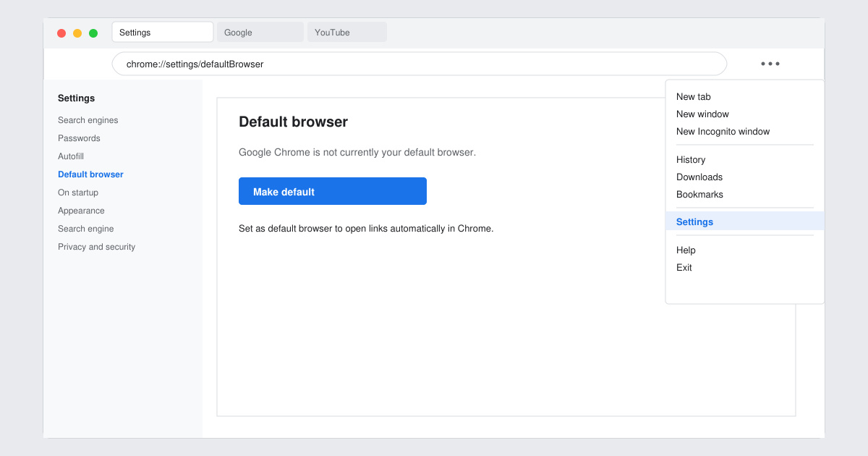Open Search engine in the sidebar
The height and width of the screenshot is (456, 868).
point(86,229)
